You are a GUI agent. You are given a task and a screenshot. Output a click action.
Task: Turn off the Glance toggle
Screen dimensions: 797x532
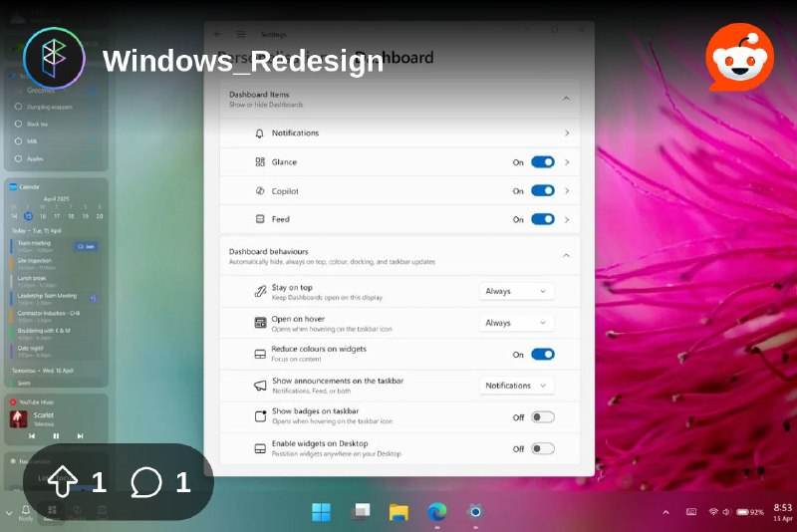543,162
